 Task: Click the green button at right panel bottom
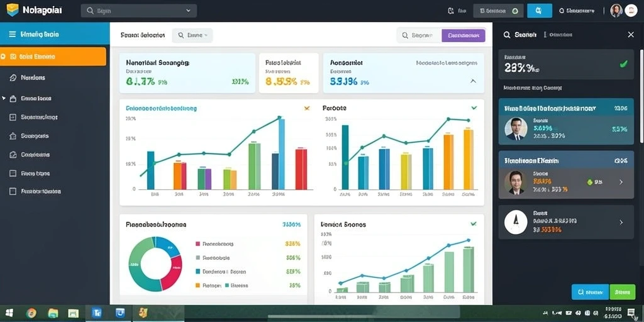click(x=623, y=292)
